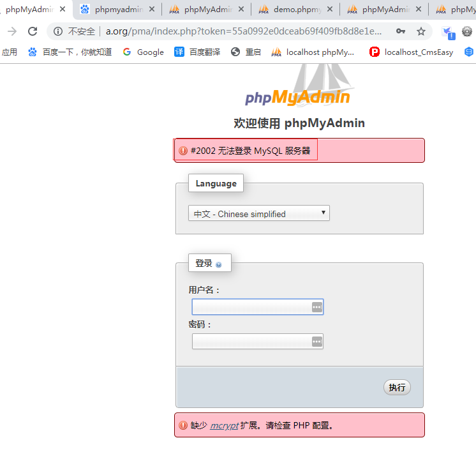The width and height of the screenshot is (476, 454).
Task: Click the address bar URL
Action: coord(244,31)
